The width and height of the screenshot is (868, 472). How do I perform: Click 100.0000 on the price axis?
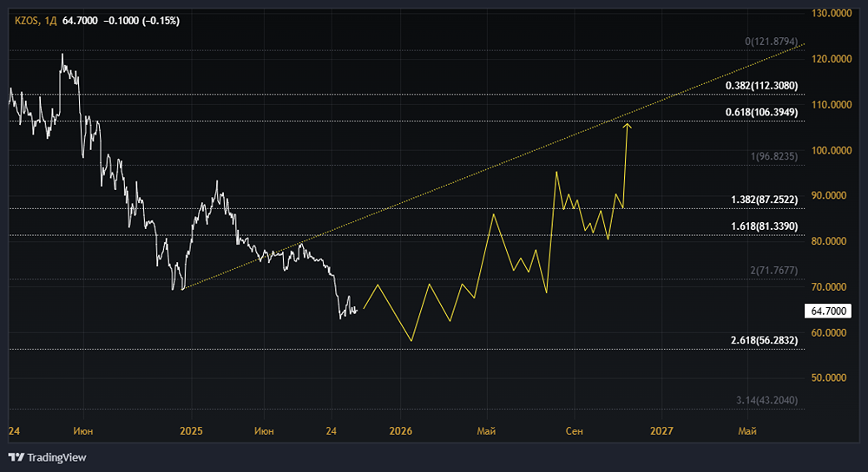[x=832, y=150]
